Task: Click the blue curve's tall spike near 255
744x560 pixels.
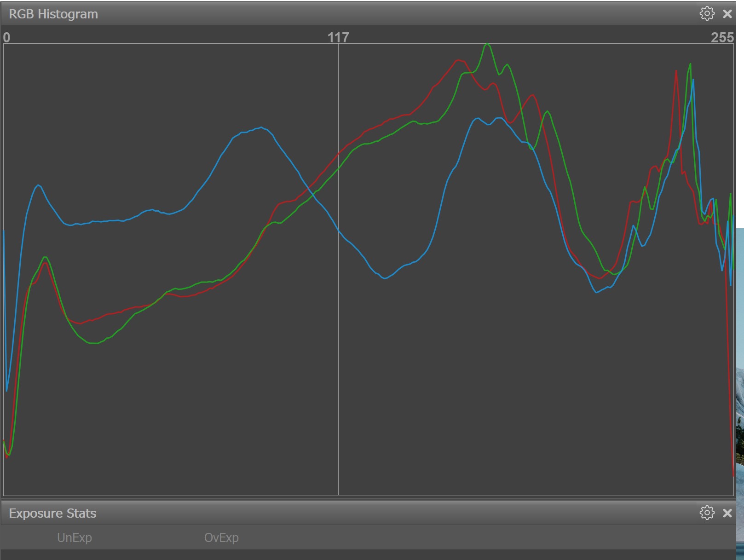Action: (x=693, y=81)
